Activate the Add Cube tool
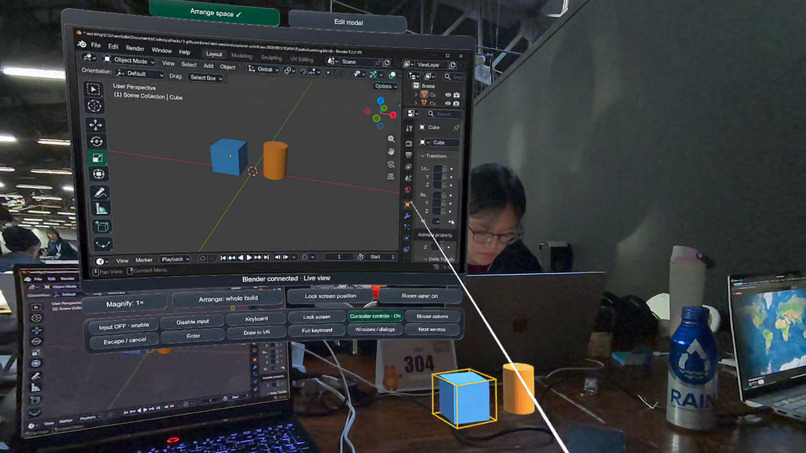This screenshot has height=453, width=806. tap(102, 226)
